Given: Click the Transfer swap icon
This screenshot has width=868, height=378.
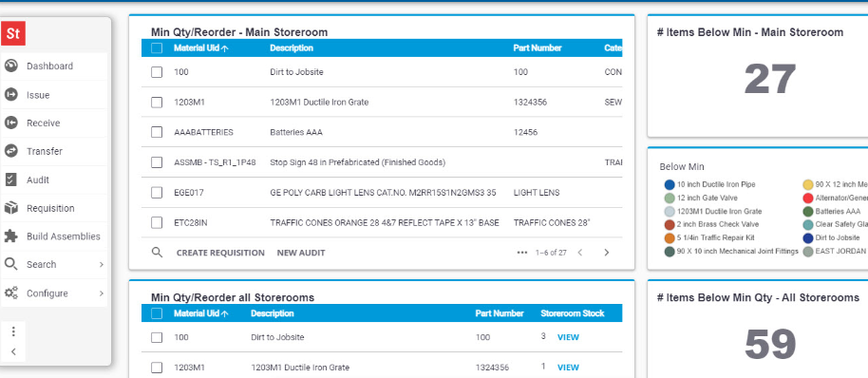Looking at the screenshot, I should point(11,151).
